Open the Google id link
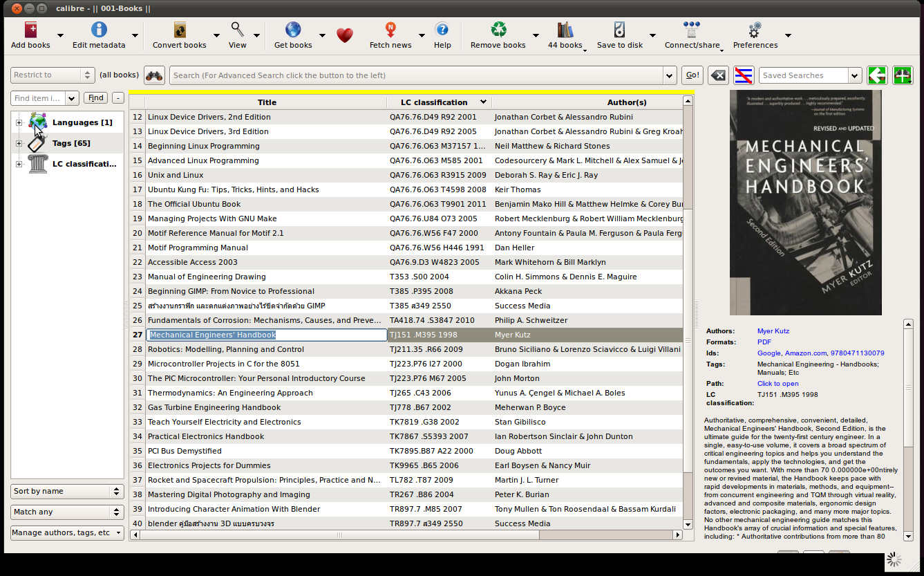Screen dimensions: 924x576 (769, 353)
